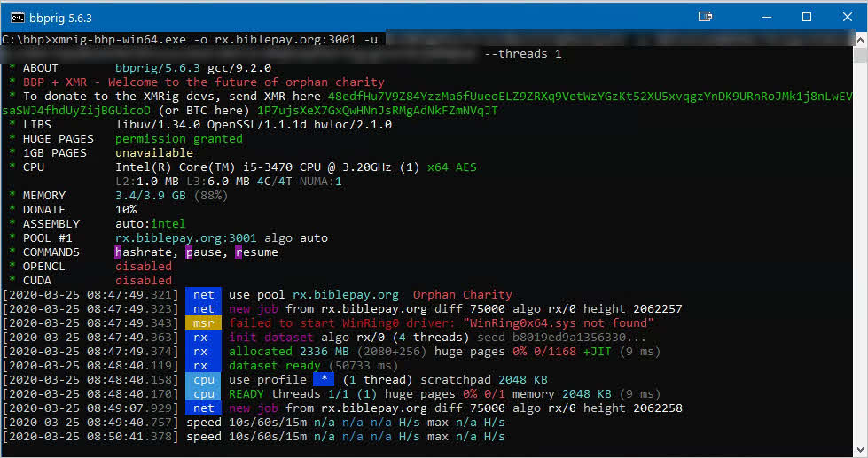
Task: Click 'libuv/1.34.0' in LIBS row
Action: pyautogui.click(x=158, y=124)
